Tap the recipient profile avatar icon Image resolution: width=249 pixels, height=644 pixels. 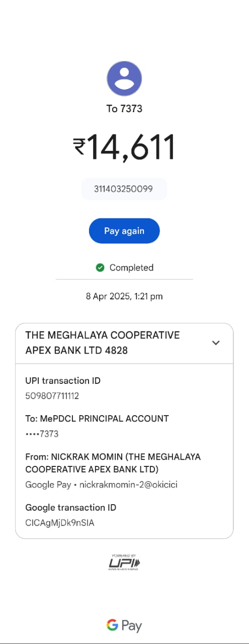(124, 79)
